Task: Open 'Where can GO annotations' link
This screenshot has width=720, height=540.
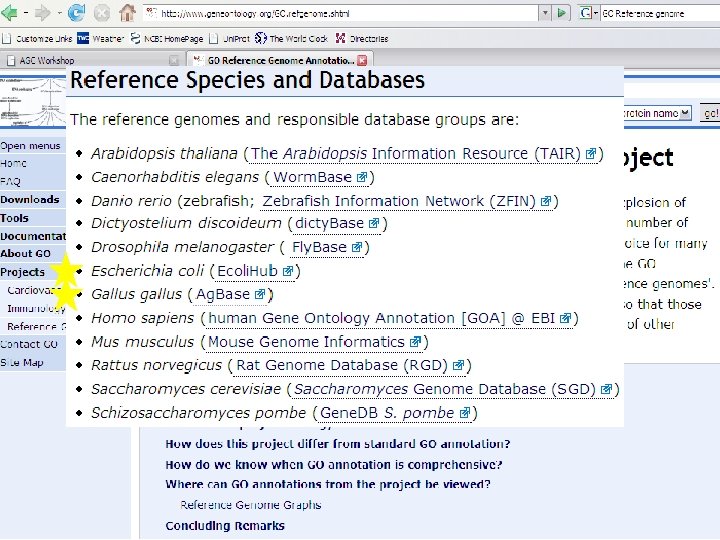Action: tap(328, 484)
